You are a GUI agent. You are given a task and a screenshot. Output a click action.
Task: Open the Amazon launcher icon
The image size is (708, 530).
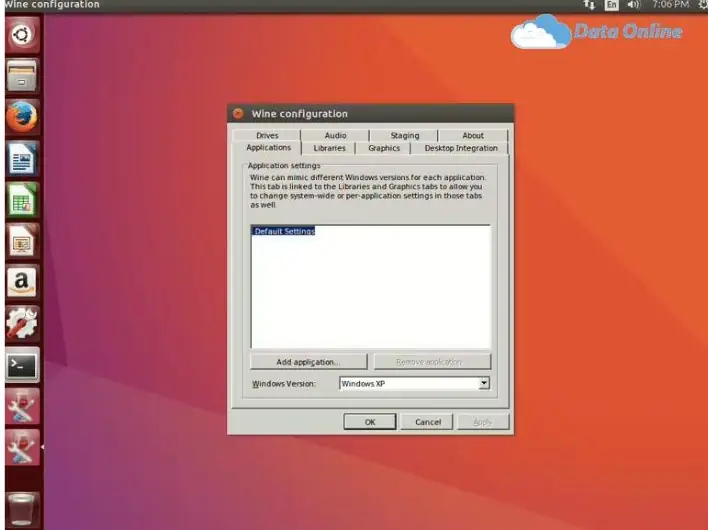pyautogui.click(x=22, y=282)
